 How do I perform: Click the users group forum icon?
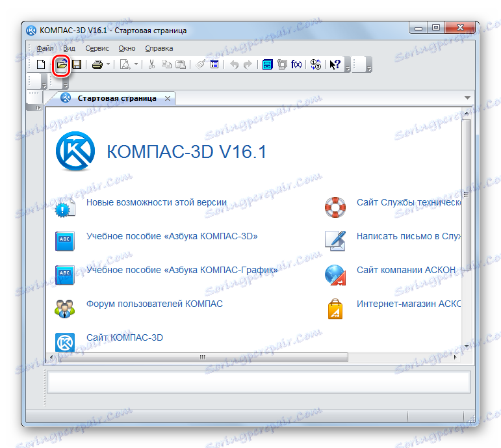64,309
